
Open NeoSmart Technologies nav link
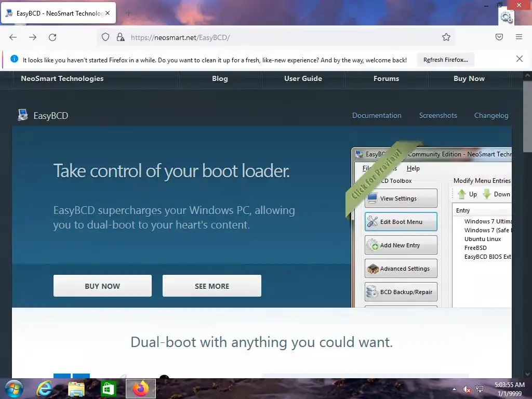62,79
